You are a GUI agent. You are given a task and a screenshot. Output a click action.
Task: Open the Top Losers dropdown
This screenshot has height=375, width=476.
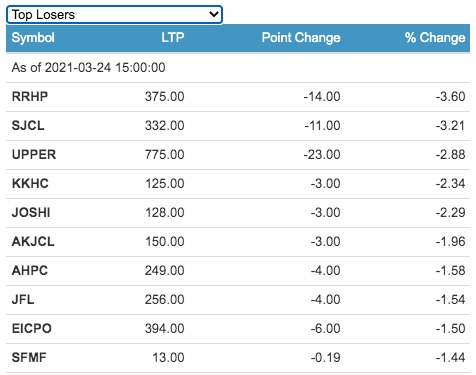114,15
